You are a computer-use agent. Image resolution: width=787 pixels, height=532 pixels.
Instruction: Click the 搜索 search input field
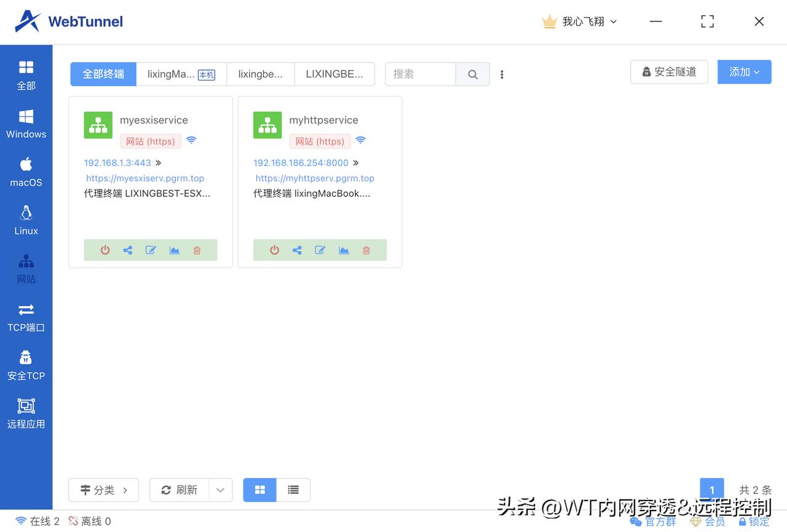(421, 74)
